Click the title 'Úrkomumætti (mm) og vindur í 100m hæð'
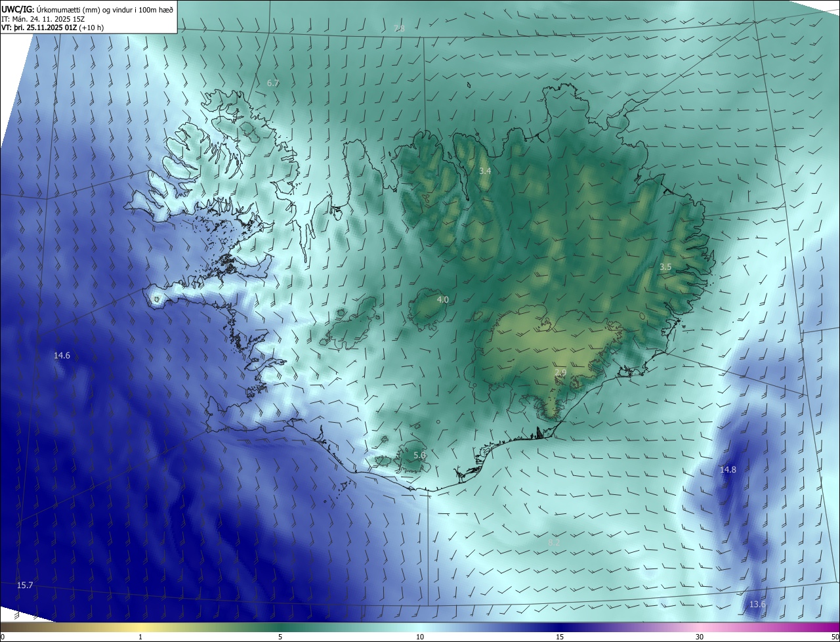840x642 pixels. point(104,9)
